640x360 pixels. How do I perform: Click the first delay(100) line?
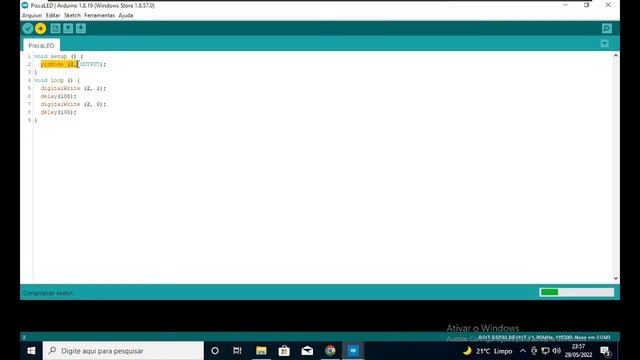pyautogui.click(x=58, y=96)
